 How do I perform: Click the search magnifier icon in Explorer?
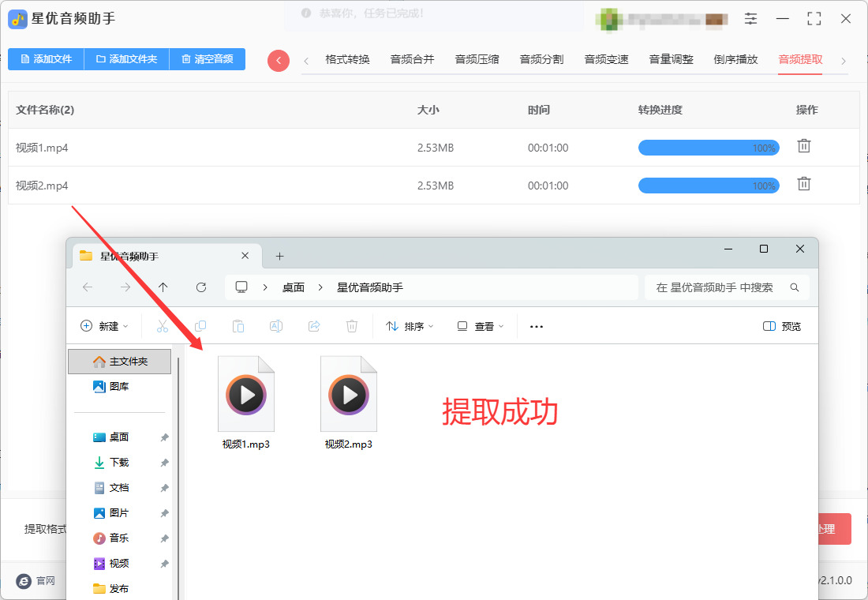click(795, 287)
